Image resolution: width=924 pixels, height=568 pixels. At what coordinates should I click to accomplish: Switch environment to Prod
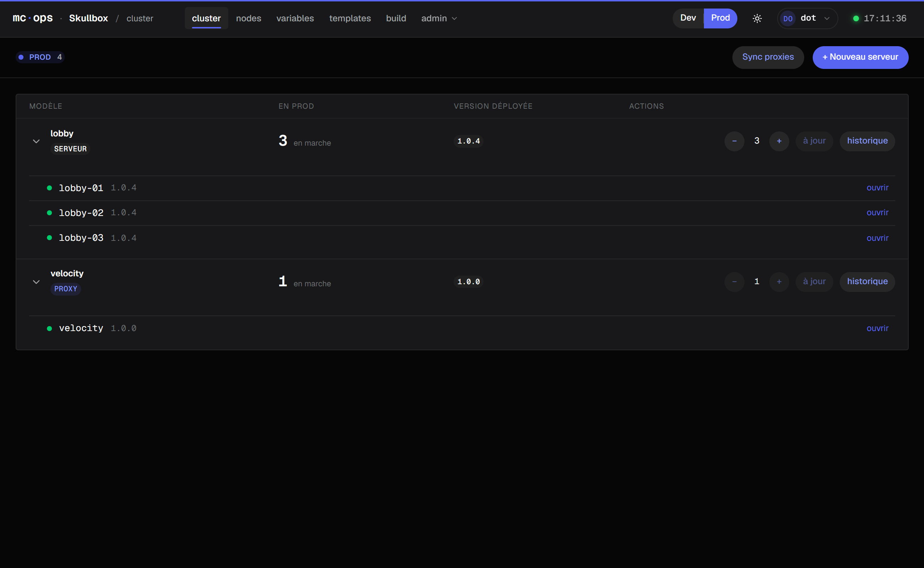click(720, 18)
